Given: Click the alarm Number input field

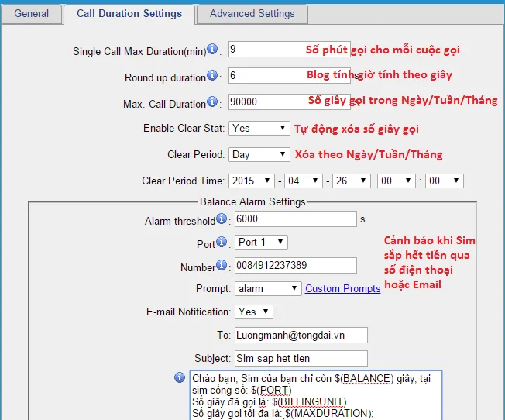Looking at the screenshot, I should pyautogui.click(x=294, y=266).
